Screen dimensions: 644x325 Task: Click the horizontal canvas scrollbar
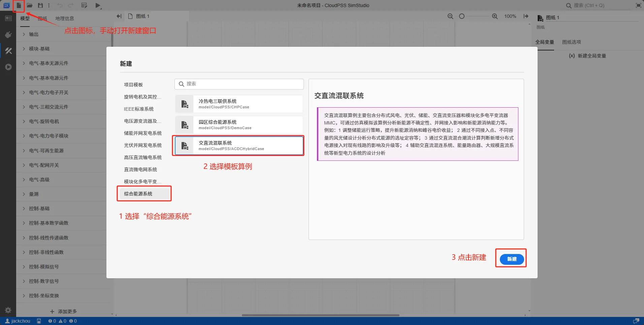pos(320,315)
